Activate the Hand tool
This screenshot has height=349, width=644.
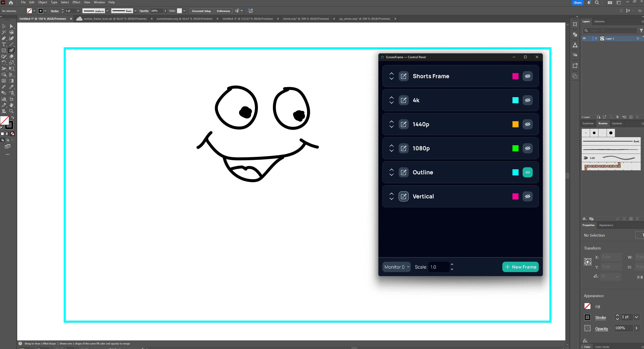[11, 105]
